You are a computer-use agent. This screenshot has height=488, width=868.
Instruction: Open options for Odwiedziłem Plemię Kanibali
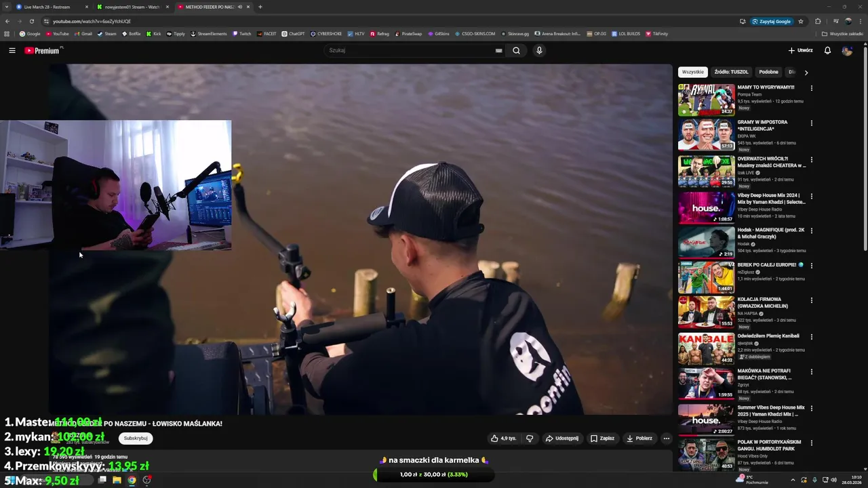[811, 336]
